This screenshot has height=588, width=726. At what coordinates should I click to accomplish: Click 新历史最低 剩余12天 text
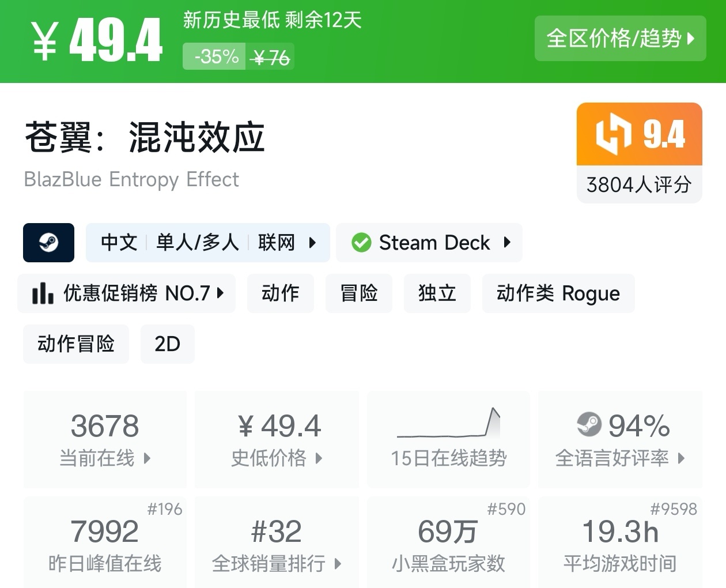272,21
